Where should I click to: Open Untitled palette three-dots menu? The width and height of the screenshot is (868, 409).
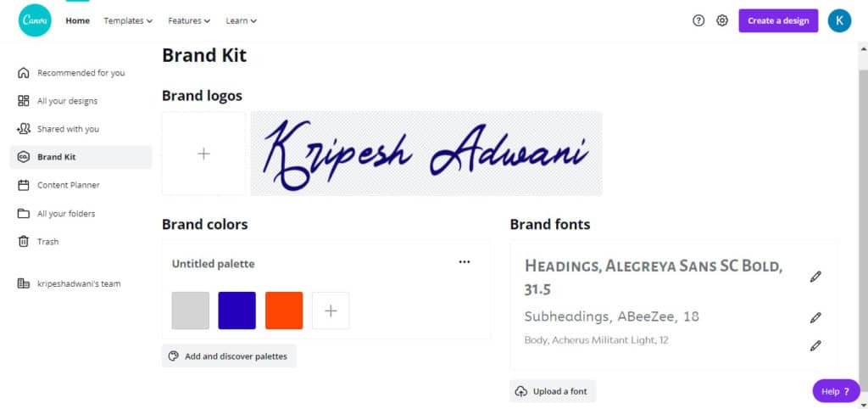click(464, 263)
